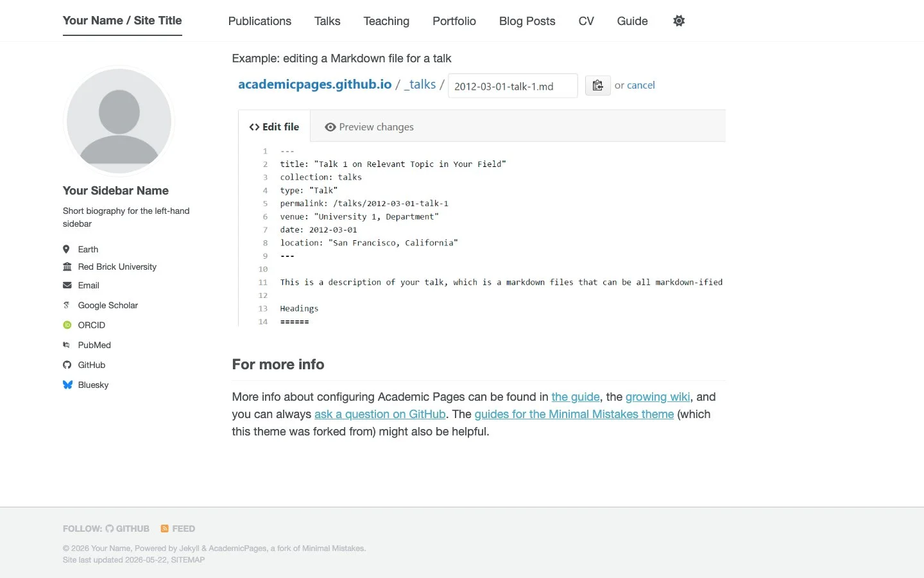924x578 pixels.
Task: Click the GitHub octocat icon in sidebar
Action: (x=67, y=365)
